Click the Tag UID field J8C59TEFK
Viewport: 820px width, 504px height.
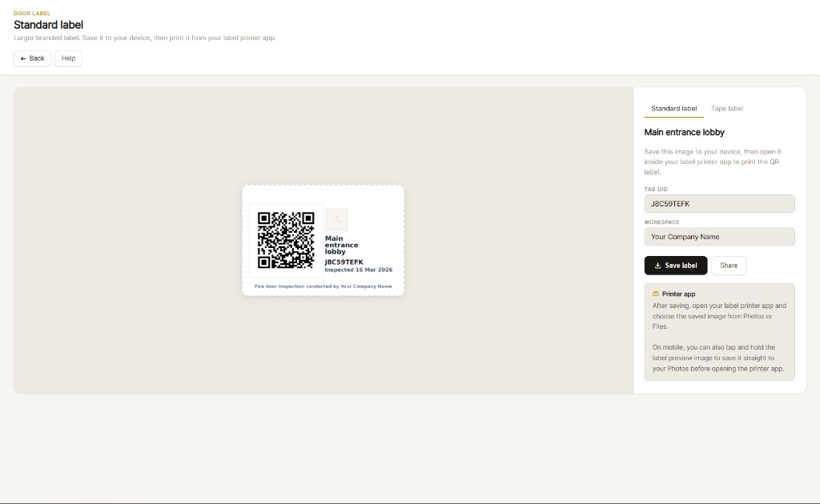click(x=719, y=204)
